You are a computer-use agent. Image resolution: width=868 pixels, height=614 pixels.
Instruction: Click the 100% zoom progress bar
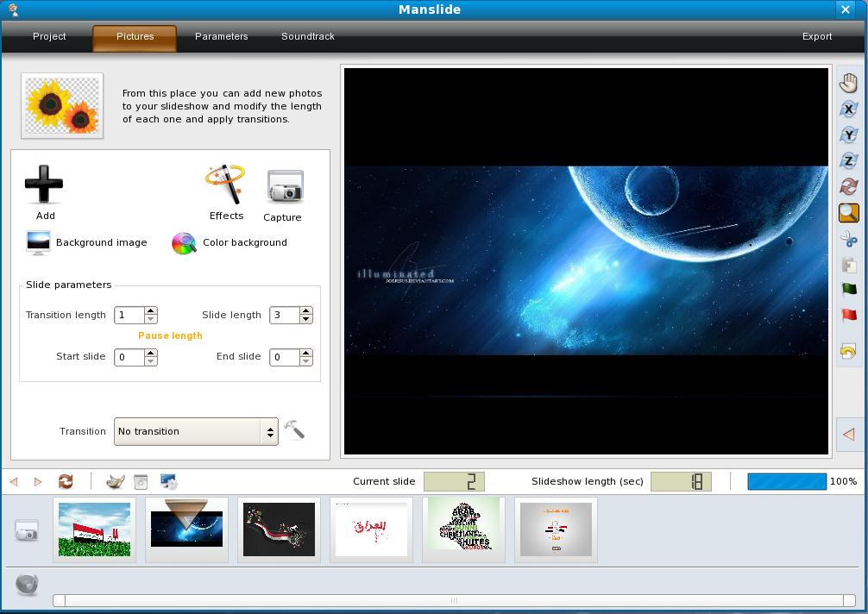[787, 481]
